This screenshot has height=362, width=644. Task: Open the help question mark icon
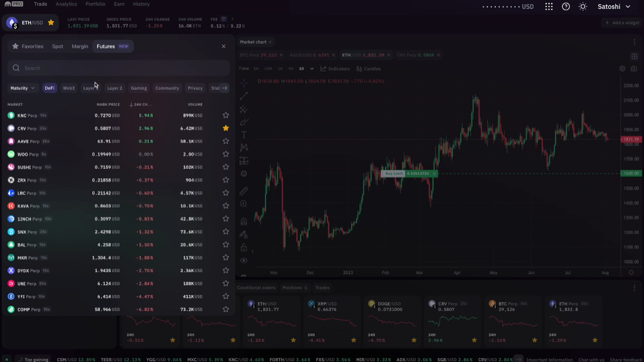tap(565, 7)
